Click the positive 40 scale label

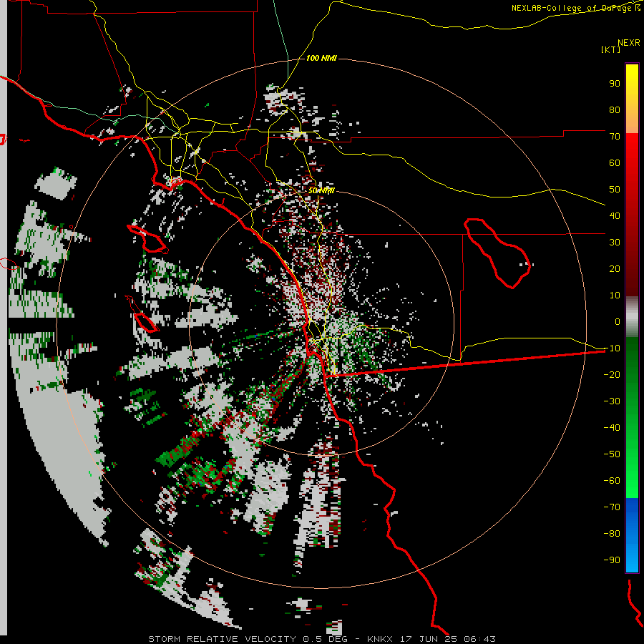[x=615, y=215]
